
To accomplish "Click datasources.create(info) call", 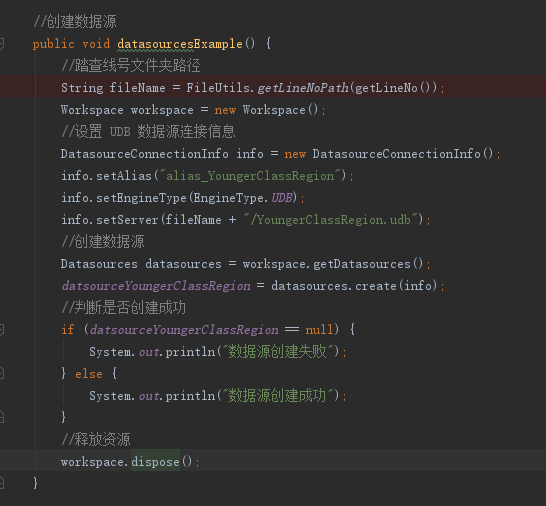I will [354, 286].
